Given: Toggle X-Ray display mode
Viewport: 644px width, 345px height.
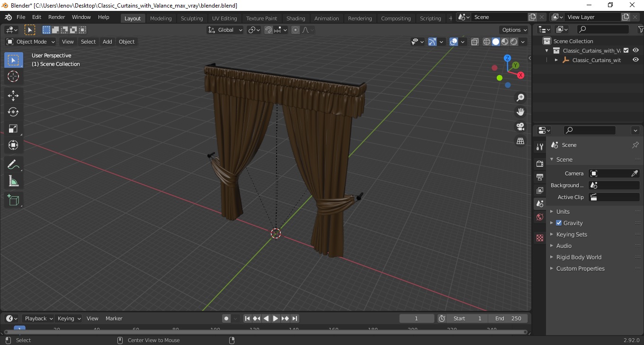Looking at the screenshot, I should pyautogui.click(x=475, y=42).
